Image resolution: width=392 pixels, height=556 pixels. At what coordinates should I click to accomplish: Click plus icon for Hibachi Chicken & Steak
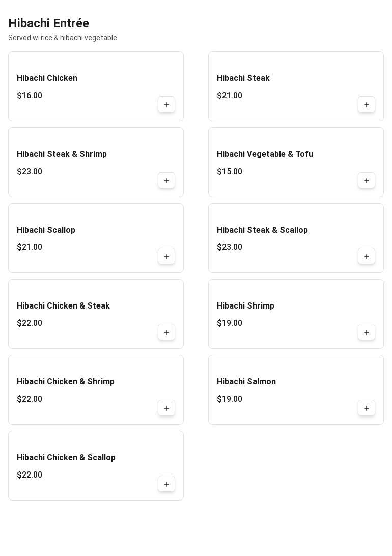click(166, 332)
